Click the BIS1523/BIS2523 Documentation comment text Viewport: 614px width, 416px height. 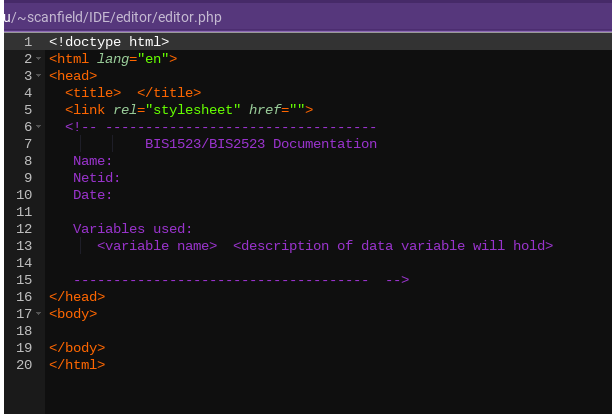click(261, 144)
